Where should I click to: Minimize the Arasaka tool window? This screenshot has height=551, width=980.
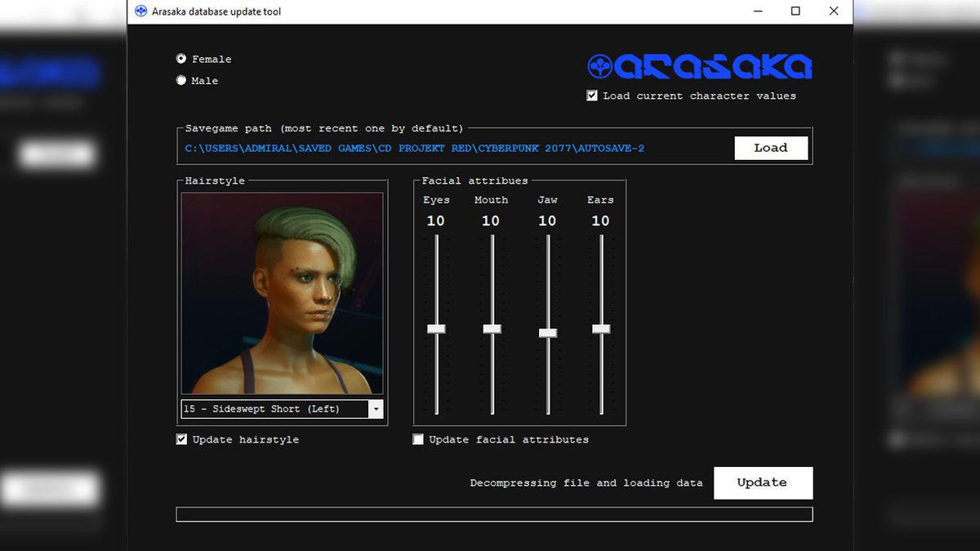[757, 11]
